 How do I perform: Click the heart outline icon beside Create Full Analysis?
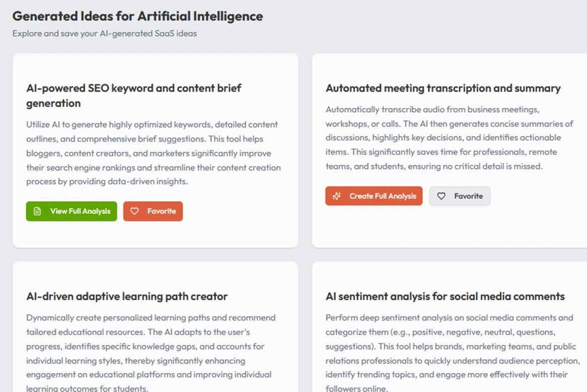tap(442, 196)
